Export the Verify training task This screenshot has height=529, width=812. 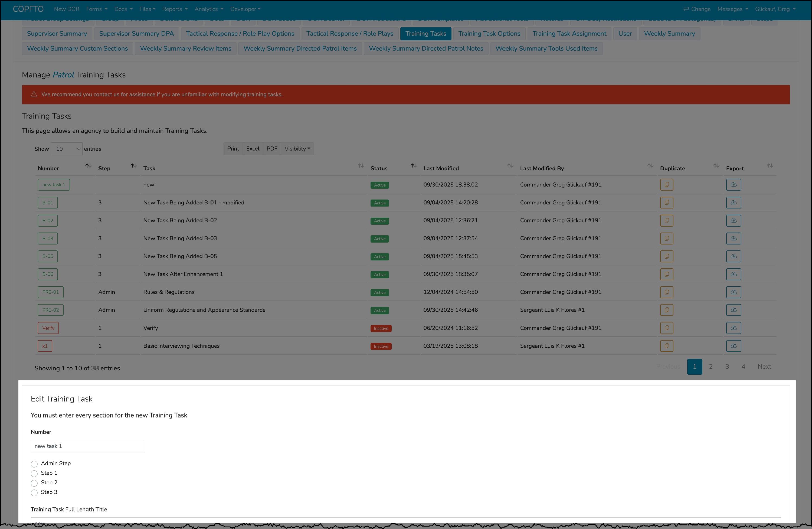click(x=733, y=328)
